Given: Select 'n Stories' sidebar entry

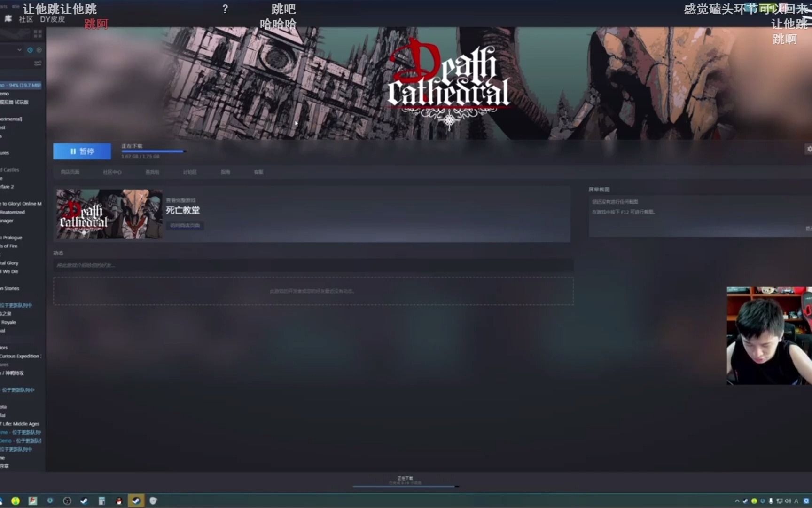Looking at the screenshot, I should (x=10, y=288).
